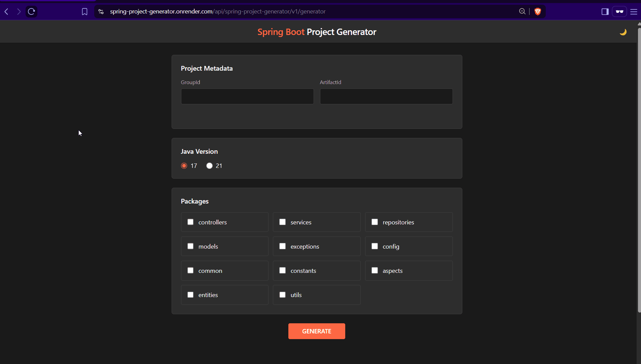Screen dimensions: 641x364
Task: Open the site settings icon beside URL
Action: (x=101, y=12)
